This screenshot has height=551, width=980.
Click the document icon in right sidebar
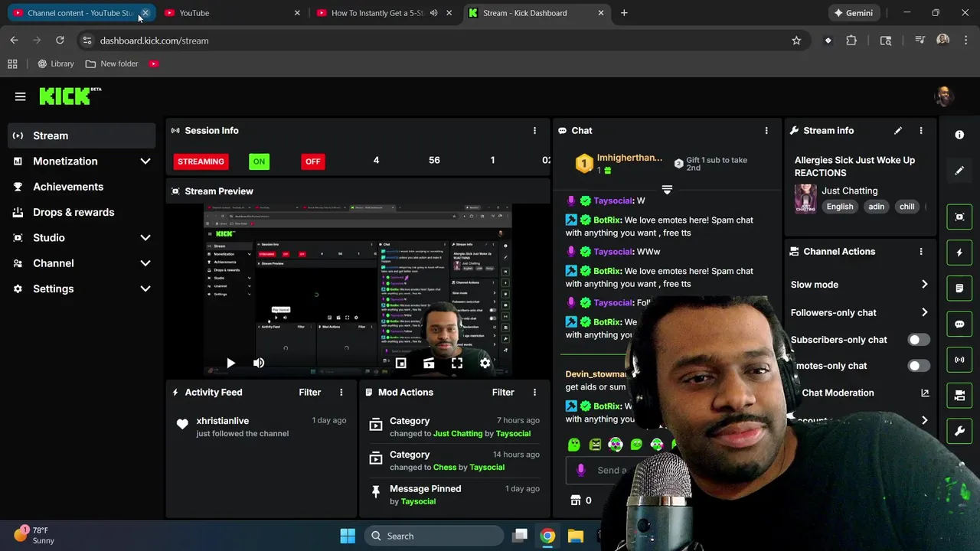[959, 289]
